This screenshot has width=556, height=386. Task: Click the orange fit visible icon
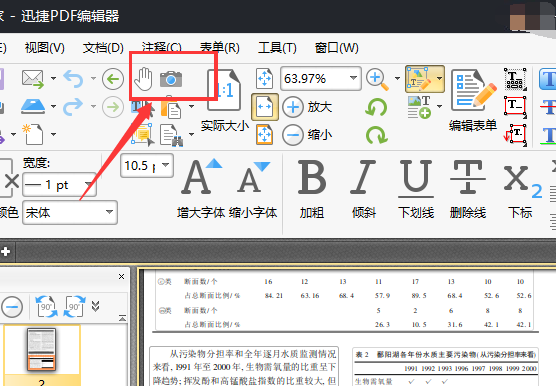point(265,135)
